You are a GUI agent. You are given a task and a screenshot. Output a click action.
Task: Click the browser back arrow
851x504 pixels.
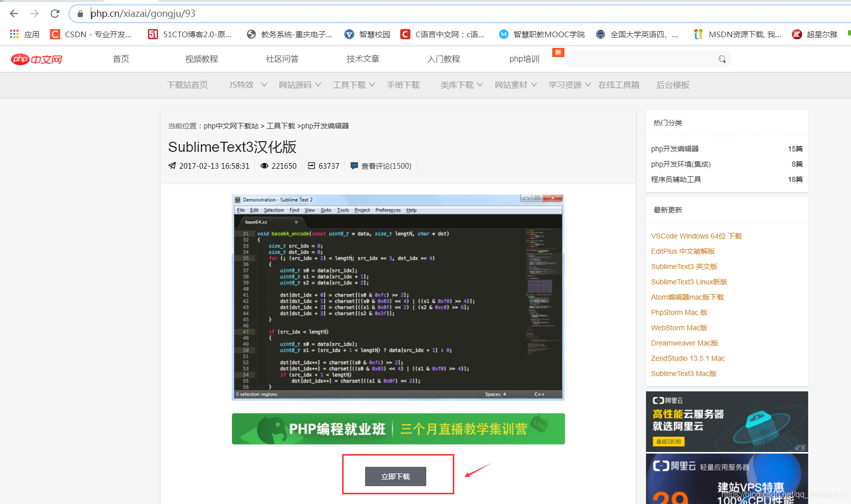pos(14,14)
